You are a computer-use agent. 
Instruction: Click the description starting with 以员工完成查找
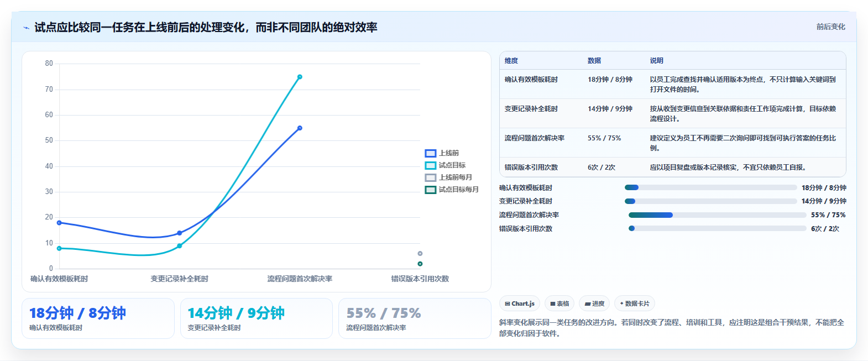point(743,85)
